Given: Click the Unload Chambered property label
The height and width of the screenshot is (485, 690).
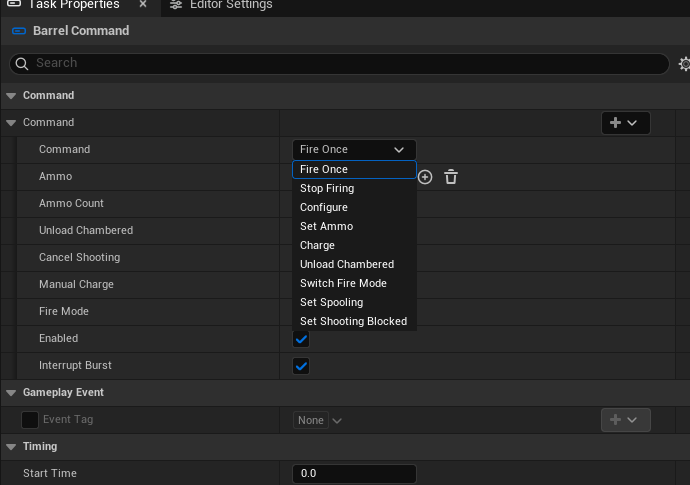Looking at the screenshot, I should coord(86,231).
